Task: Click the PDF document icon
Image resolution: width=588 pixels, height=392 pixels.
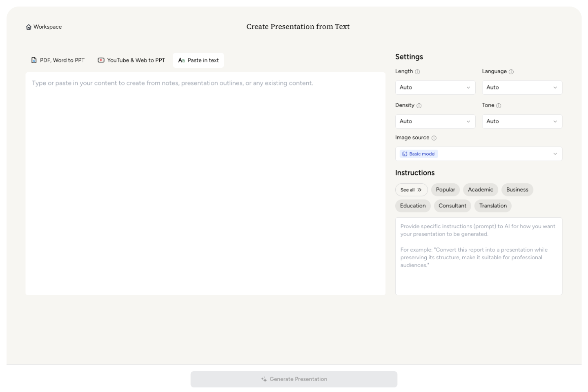Action: pos(34,60)
